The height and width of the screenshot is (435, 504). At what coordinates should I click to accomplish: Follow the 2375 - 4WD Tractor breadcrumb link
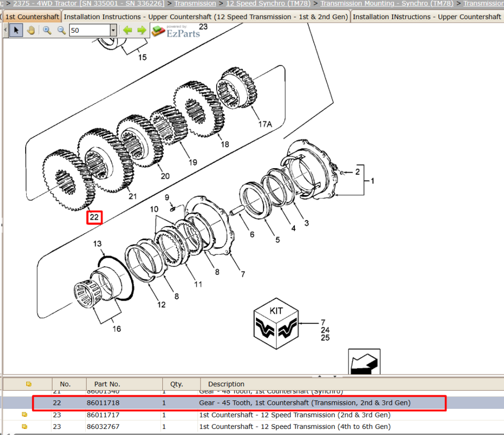[x=88, y=3]
